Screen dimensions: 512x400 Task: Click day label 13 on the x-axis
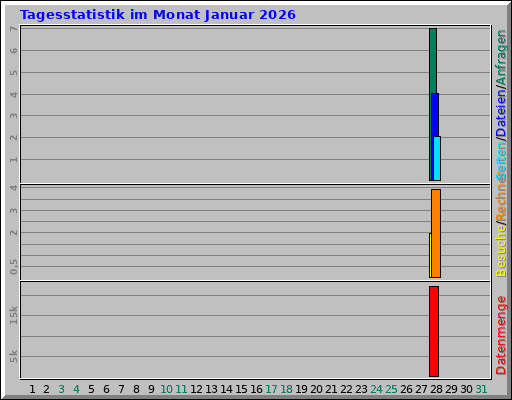click(211, 389)
